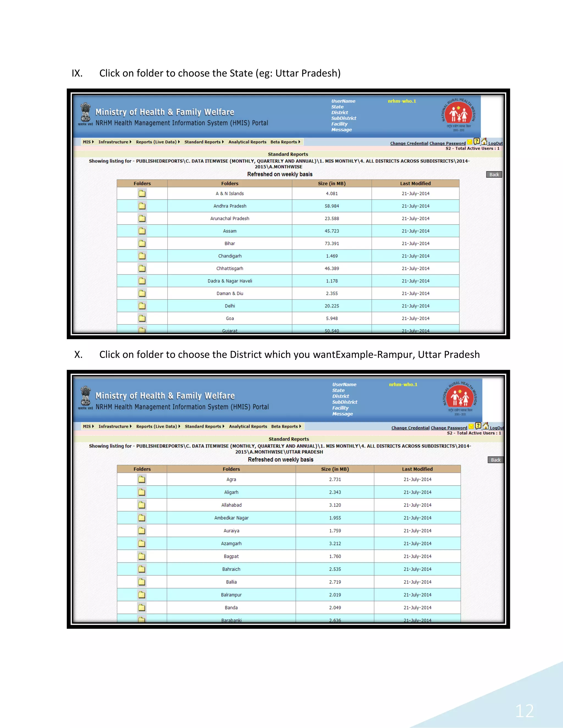Click the Bihar folder icon
Screen dimensions: 563x728
coord(142,243)
